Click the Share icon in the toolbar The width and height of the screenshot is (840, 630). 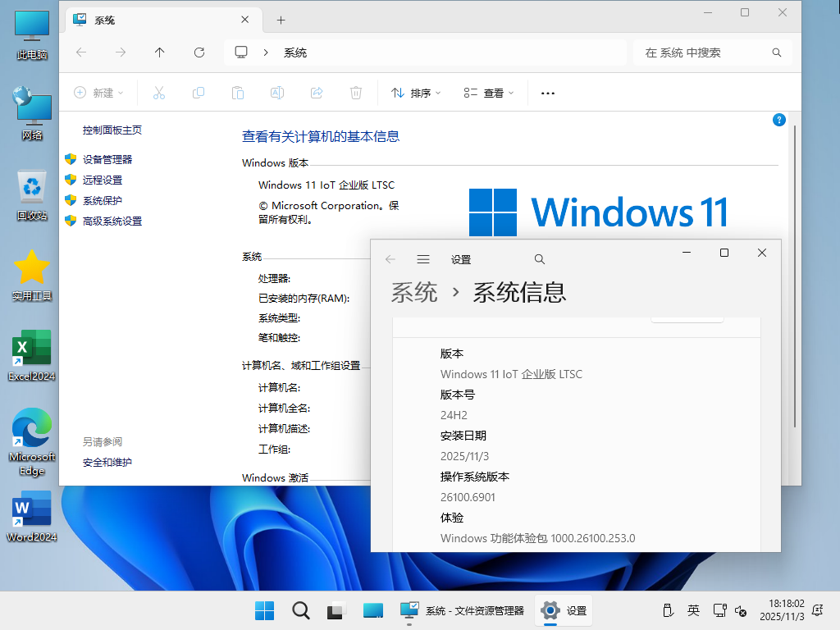coord(316,93)
